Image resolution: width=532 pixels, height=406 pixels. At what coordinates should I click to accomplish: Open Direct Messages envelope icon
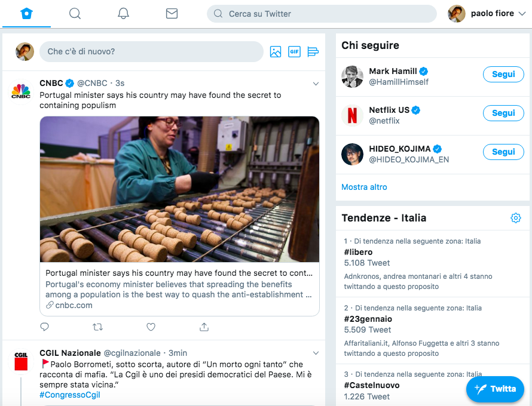click(x=172, y=14)
